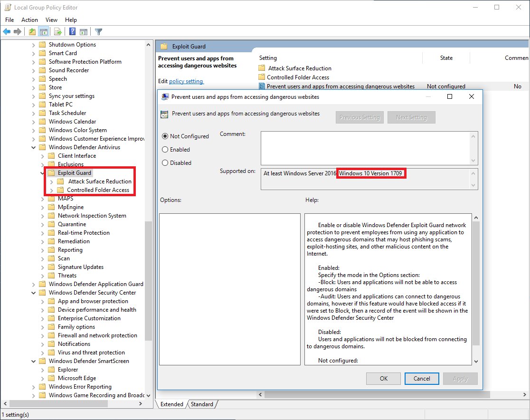Screen dimensions: 530x420
Task: Collapse the Windows Defender SmartScreen node
Action: 33,361
